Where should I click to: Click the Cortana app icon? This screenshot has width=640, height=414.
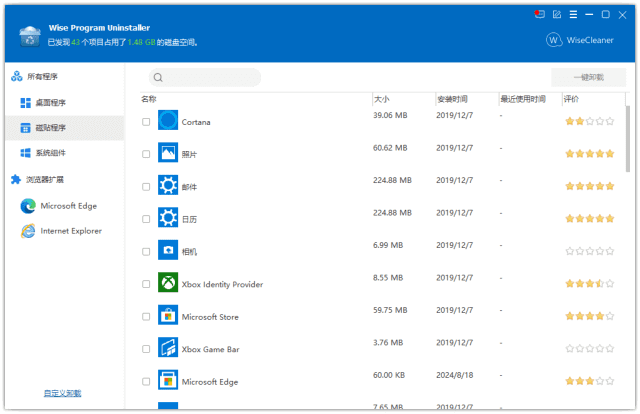tap(168, 121)
